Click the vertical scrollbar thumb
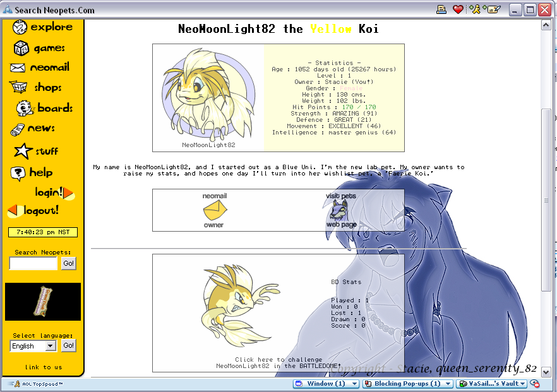 pos(546,200)
